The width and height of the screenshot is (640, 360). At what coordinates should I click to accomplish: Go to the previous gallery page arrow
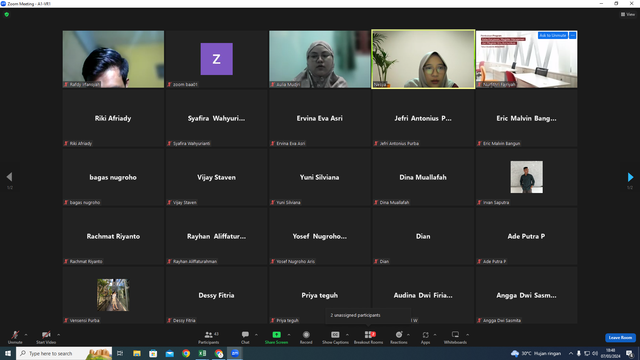point(9,177)
